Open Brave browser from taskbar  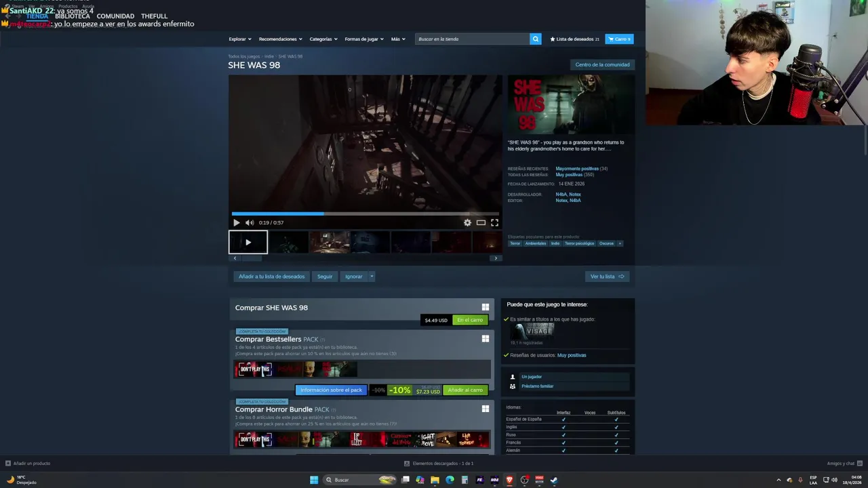coord(509,480)
